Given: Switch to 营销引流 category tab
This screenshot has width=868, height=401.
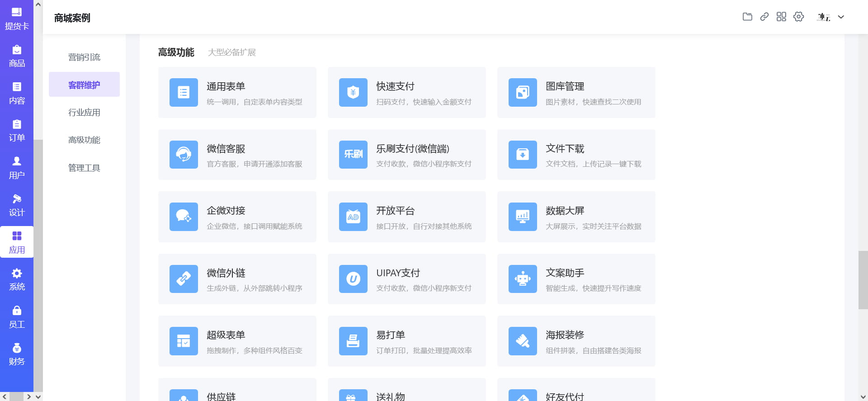Looking at the screenshot, I should click(x=84, y=57).
